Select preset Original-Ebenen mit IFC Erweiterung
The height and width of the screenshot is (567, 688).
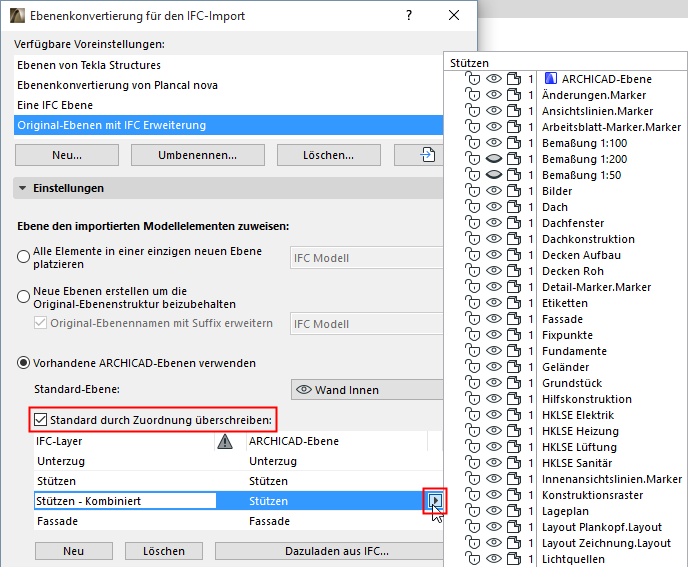coord(228,125)
